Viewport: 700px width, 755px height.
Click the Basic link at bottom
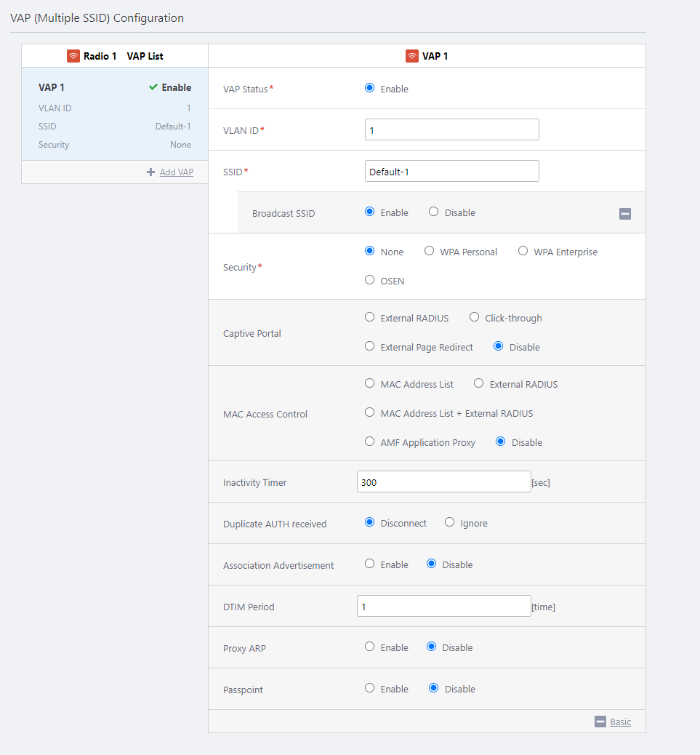(x=620, y=722)
